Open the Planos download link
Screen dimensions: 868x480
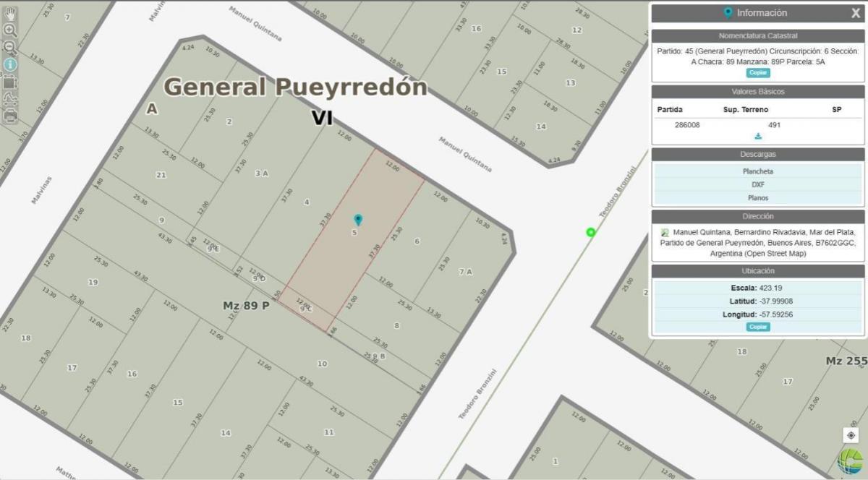(758, 197)
